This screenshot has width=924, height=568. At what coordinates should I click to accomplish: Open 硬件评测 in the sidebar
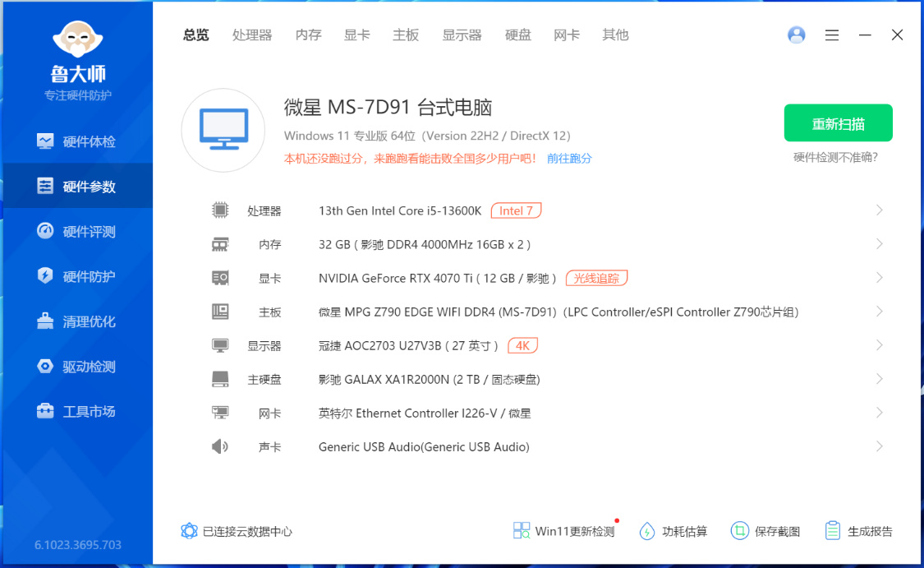coord(78,231)
